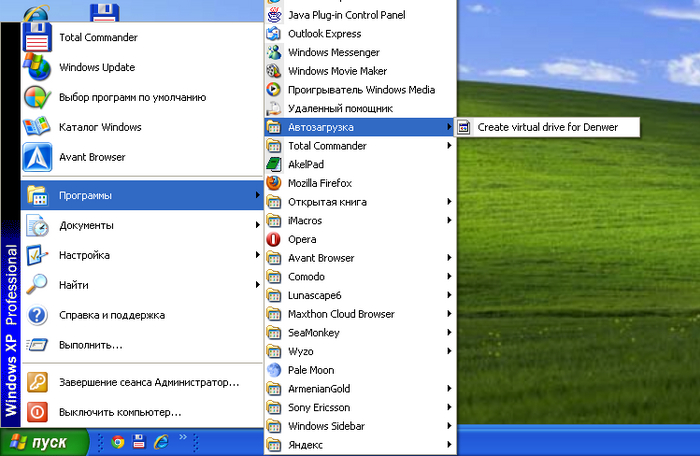
Task: Click Avant Browser in the Start menu
Action: pos(92,157)
